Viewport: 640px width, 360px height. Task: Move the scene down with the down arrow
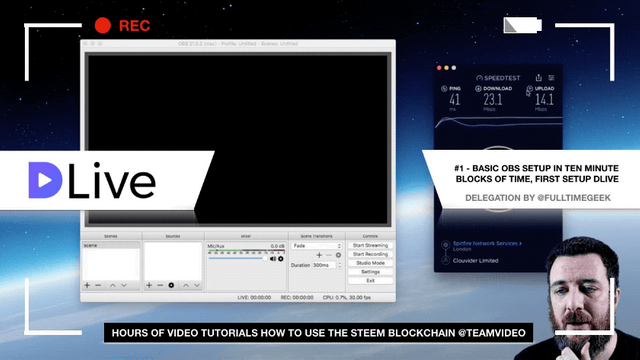[x=124, y=285]
